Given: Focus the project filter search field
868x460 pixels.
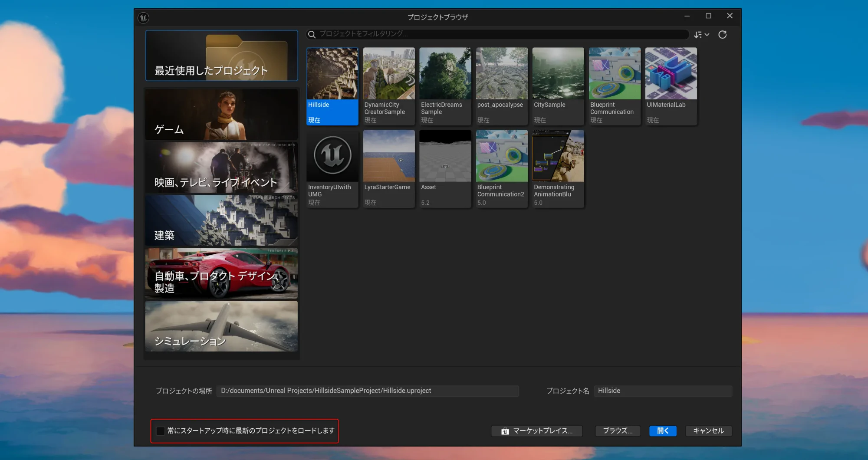Looking at the screenshot, I should tap(498, 34).
